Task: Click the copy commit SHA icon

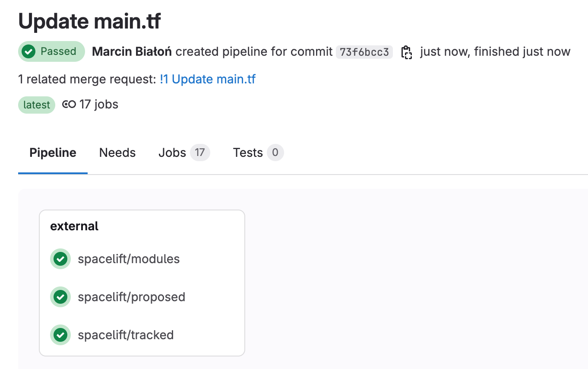Action: click(x=406, y=51)
